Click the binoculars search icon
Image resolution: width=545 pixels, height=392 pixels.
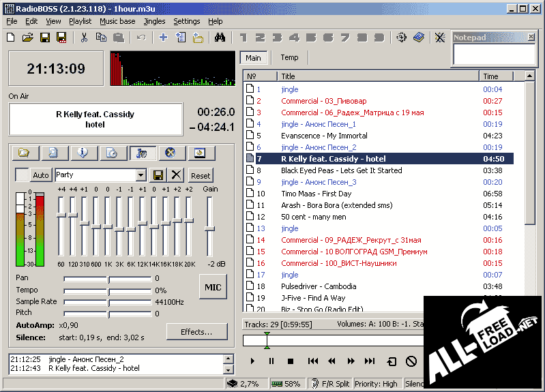pyautogui.click(x=220, y=37)
